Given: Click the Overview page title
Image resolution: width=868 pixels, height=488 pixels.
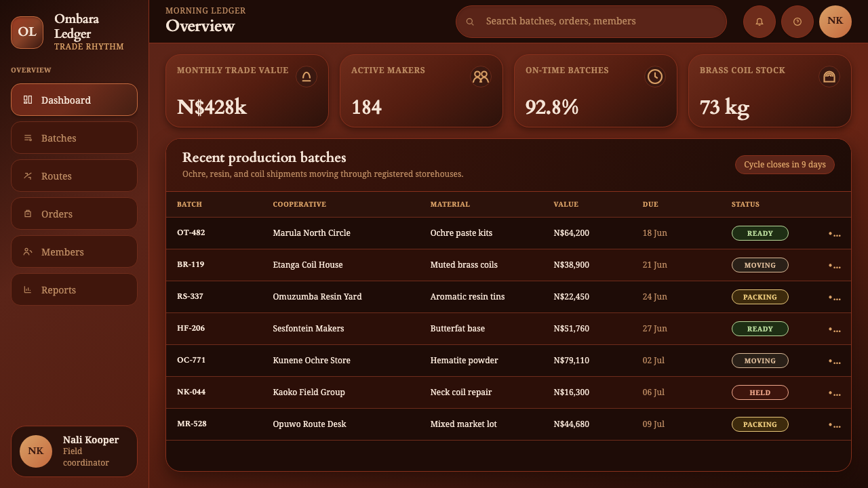Looking at the screenshot, I should coord(200,26).
